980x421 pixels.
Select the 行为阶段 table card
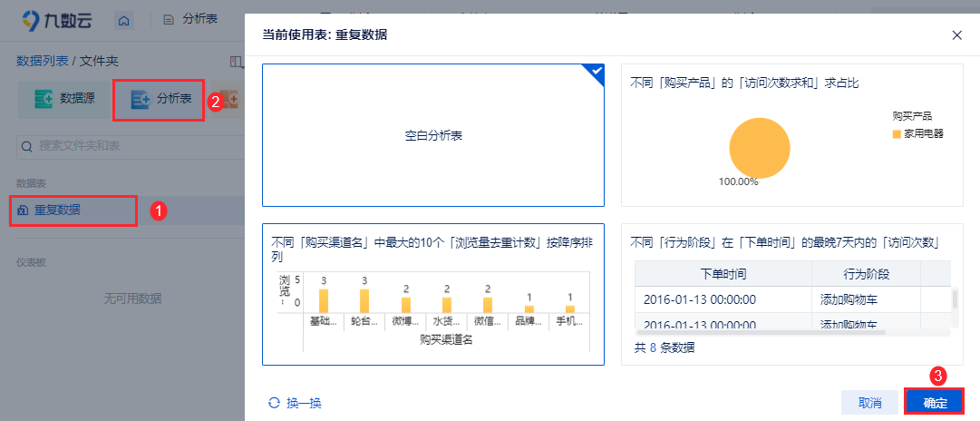tap(791, 294)
